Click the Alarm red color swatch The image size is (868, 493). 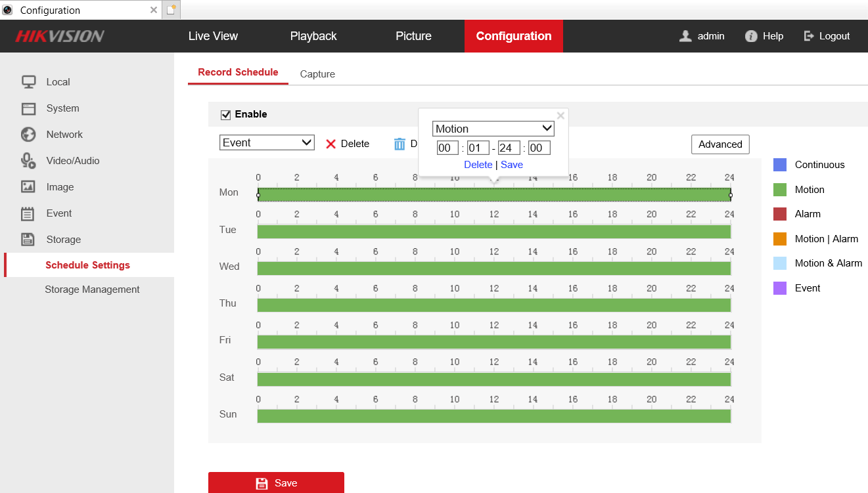tap(780, 214)
